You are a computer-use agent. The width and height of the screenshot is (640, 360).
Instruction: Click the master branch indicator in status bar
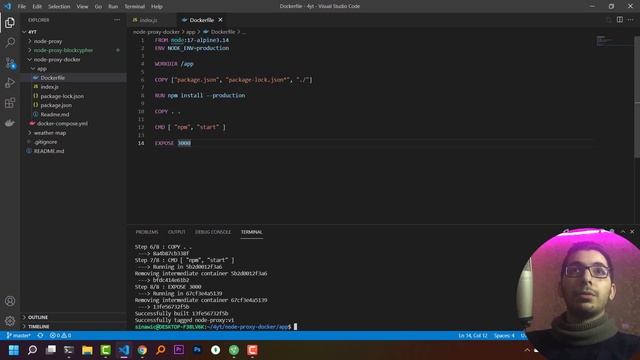[19, 336]
